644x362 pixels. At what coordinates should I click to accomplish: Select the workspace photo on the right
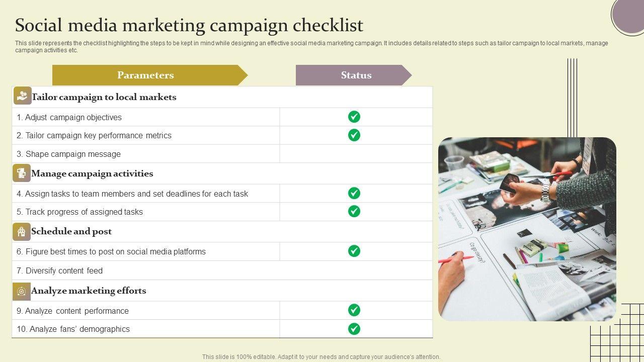coord(527,229)
